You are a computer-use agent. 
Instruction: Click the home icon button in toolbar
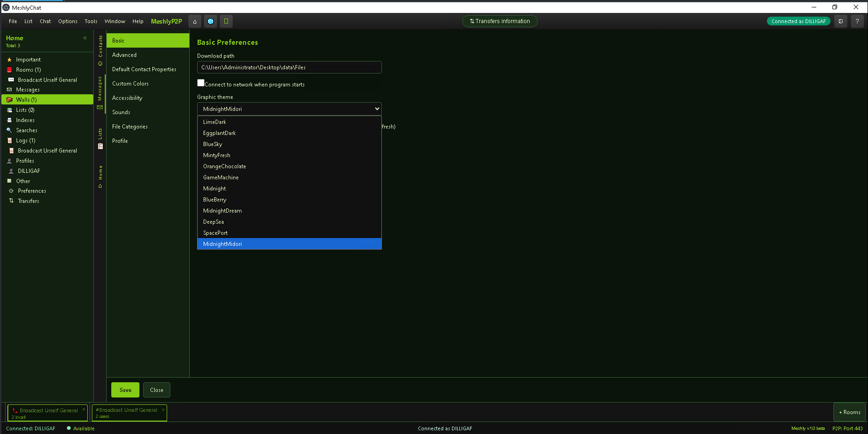(x=195, y=21)
